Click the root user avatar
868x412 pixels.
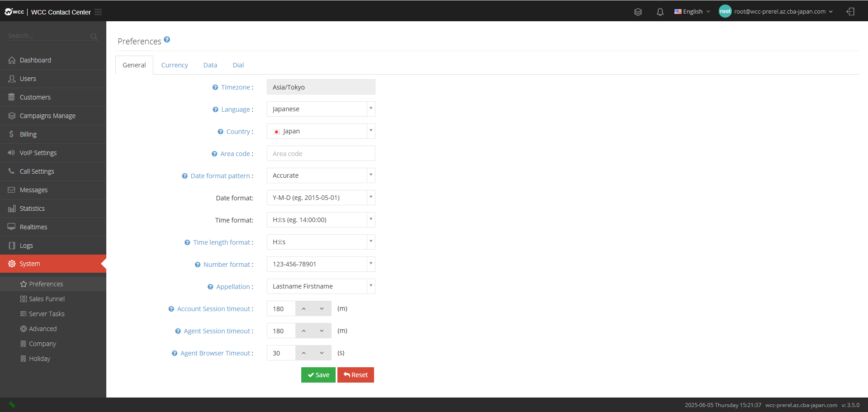click(725, 11)
